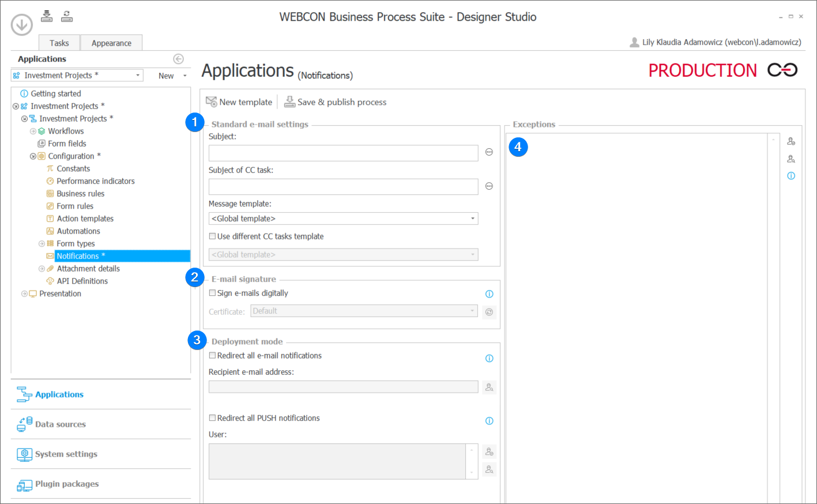The image size is (817, 504).
Task: Check the Sign e-mails digitally checkbox
Action: 212,293
